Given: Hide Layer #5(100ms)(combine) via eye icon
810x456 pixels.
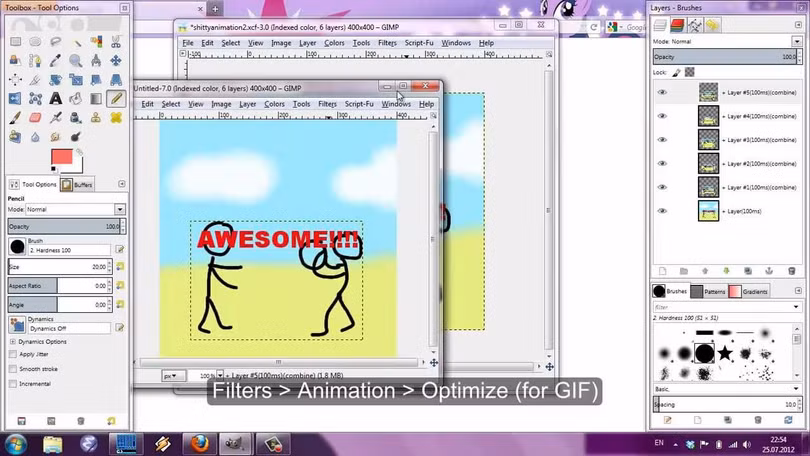Looking at the screenshot, I should click(662, 92).
